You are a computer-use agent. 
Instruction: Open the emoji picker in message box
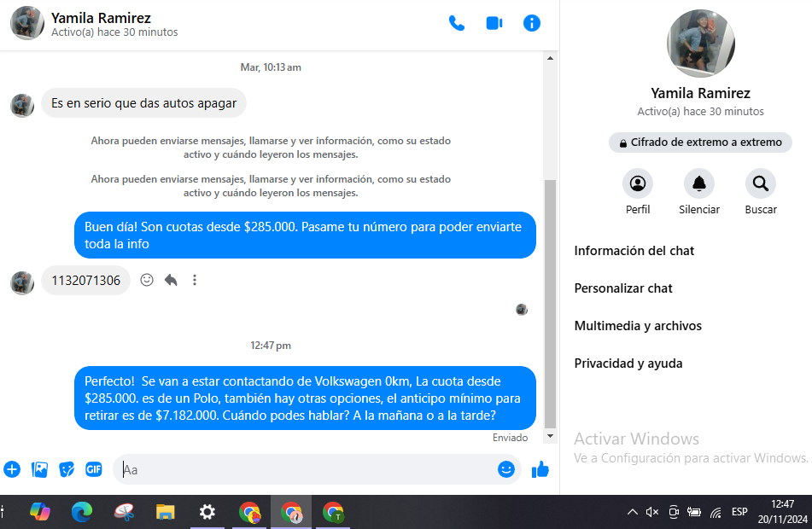(x=506, y=469)
